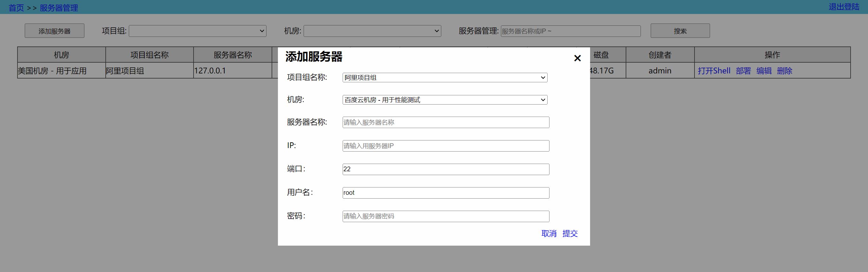868x272 pixels.
Task: Click the 密码 input field
Action: click(x=445, y=216)
